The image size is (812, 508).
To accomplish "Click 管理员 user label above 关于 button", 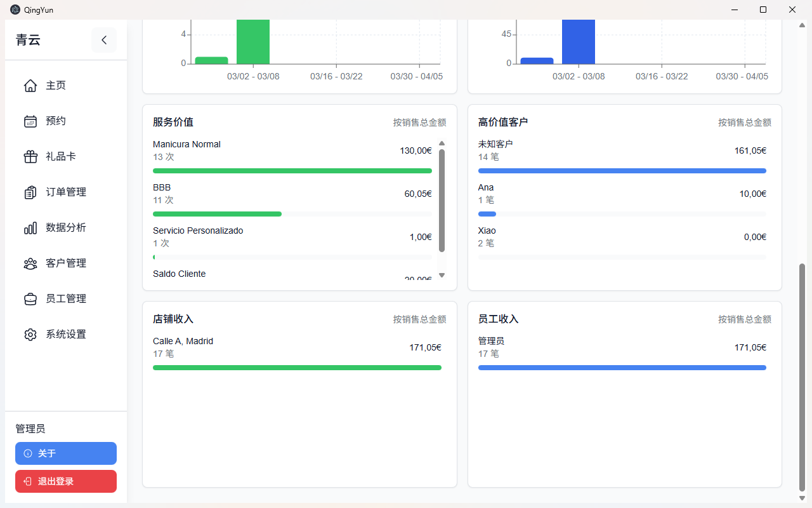I will (x=30, y=429).
